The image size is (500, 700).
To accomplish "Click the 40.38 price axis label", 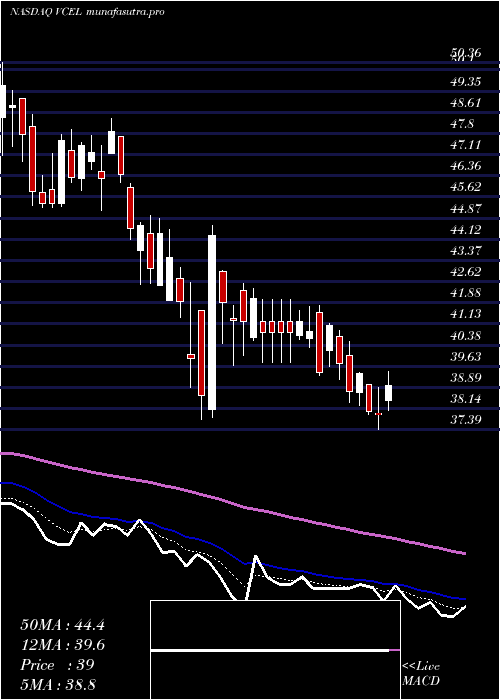I will 466,335.
